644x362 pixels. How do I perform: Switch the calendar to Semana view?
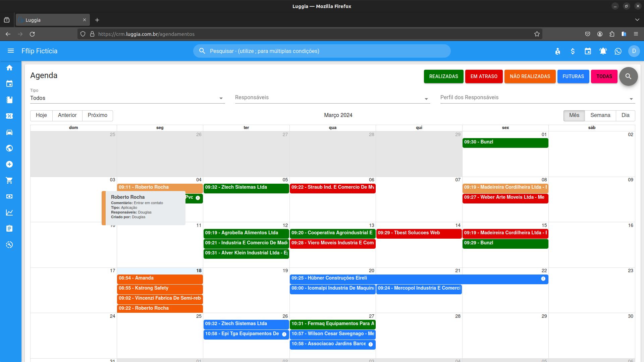point(600,115)
